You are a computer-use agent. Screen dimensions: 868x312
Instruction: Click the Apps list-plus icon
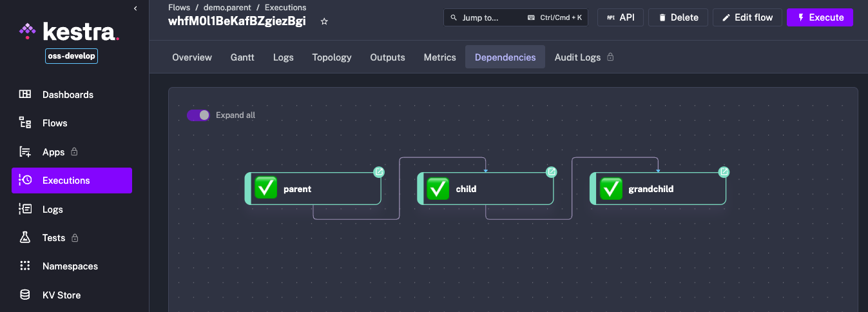point(25,152)
